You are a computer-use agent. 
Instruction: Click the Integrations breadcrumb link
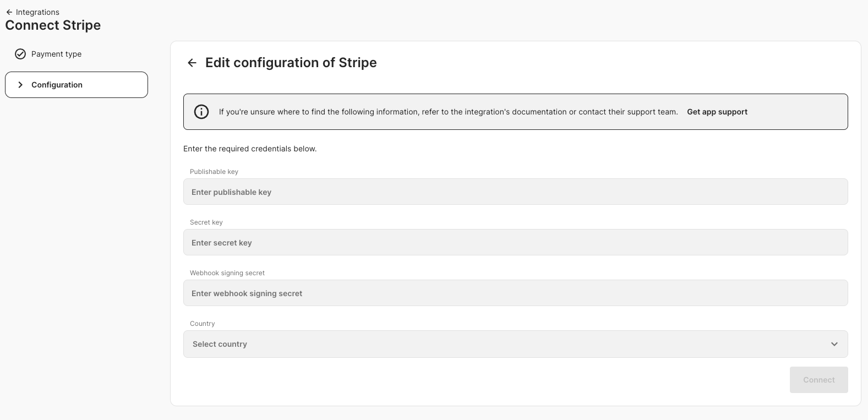point(37,12)
